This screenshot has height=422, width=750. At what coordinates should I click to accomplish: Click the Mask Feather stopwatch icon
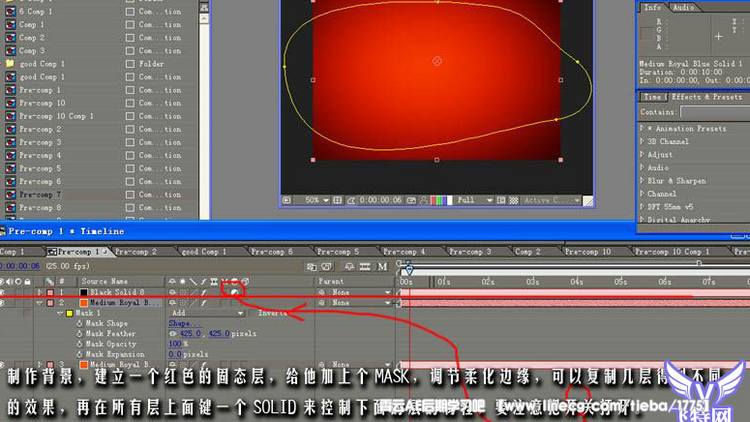[79, 333]
